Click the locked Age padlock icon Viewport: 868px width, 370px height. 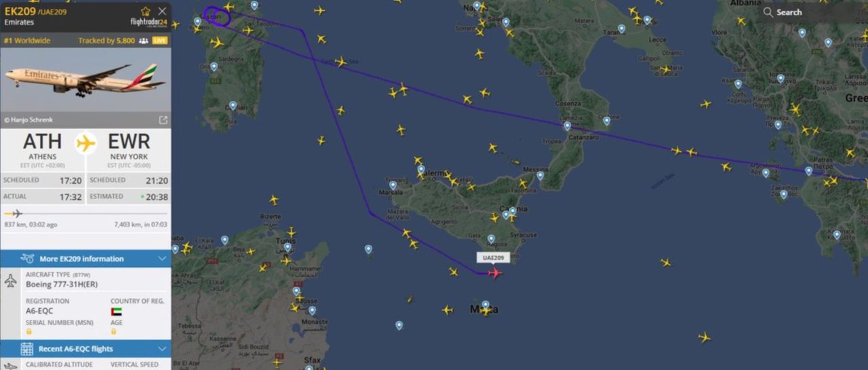113,332
